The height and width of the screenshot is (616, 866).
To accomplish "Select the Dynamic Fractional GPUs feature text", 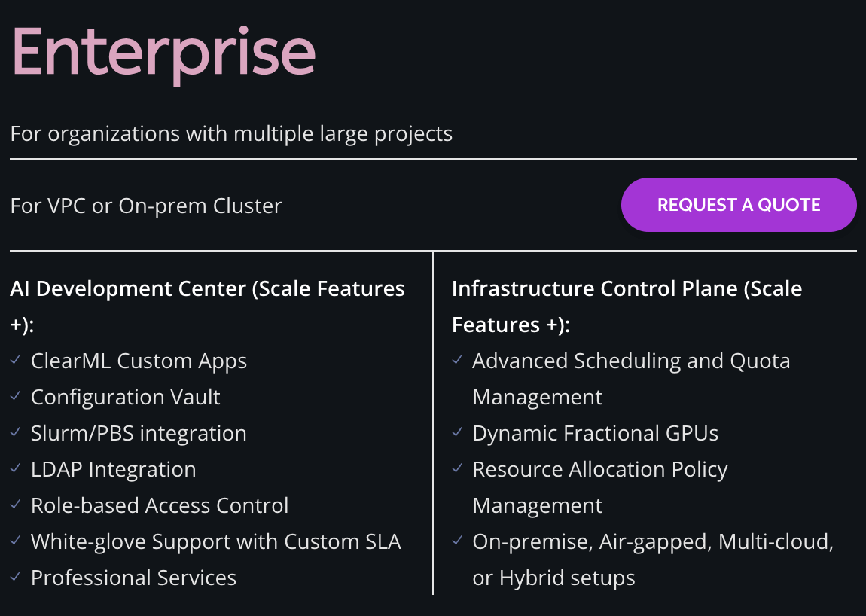I will pos(595,434).
